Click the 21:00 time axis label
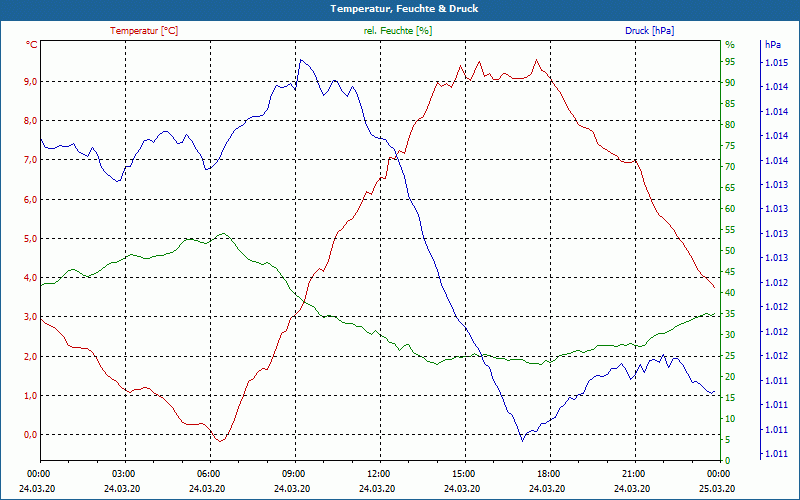The image size is (800, 500). tap(633, 474)
